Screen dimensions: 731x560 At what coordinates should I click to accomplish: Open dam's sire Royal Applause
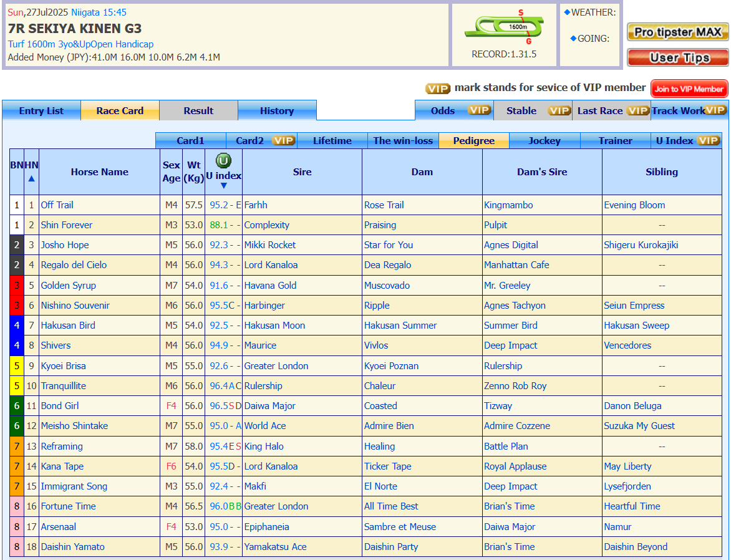coord(515,466)
